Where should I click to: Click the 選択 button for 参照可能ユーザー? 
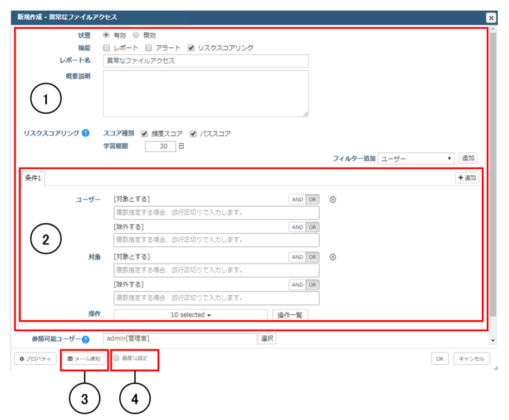(x=267, y=339)
